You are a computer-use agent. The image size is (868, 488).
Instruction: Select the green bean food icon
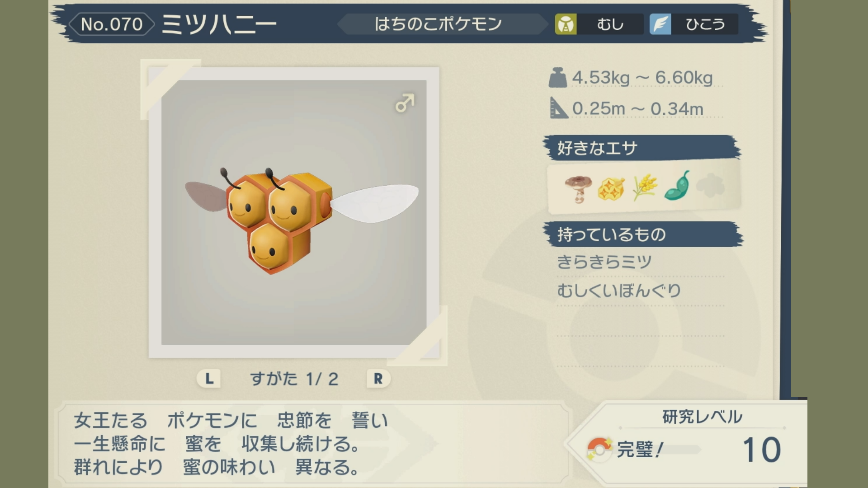click(x=677, y=185)
